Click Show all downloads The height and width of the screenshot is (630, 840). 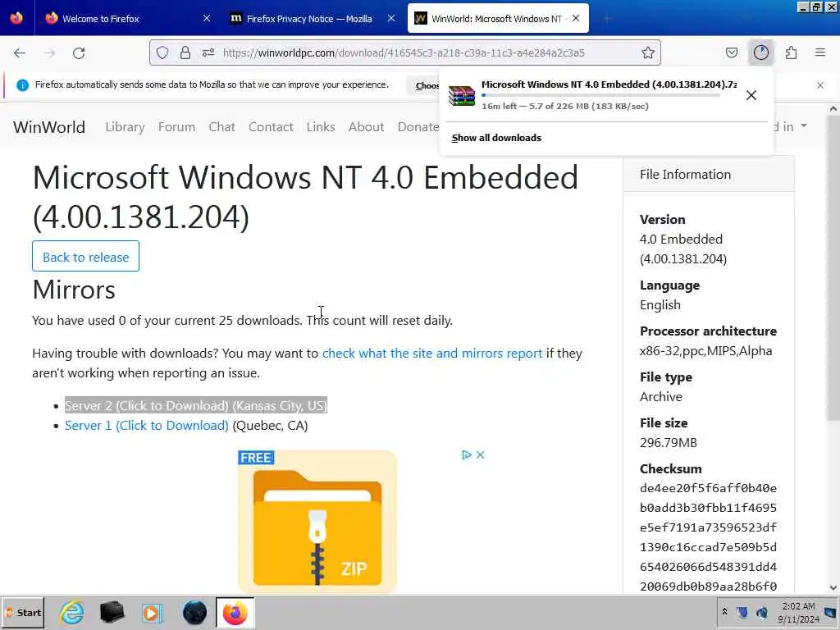pyautogui.click(x=496, y=138)
